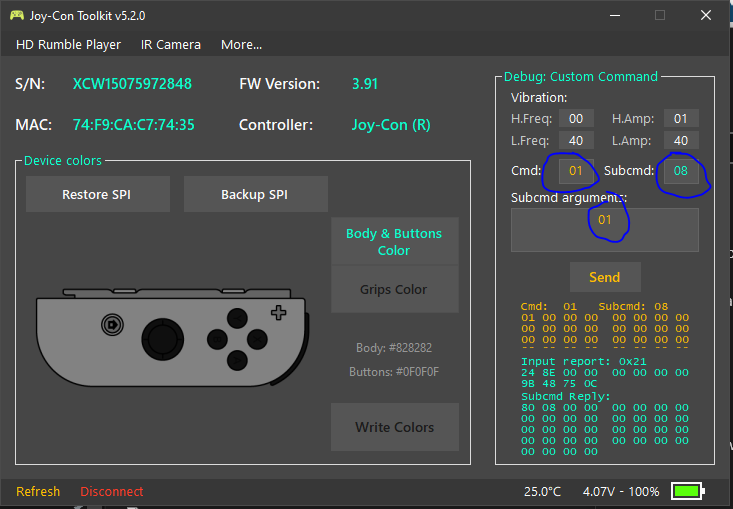Click the Joy-Con Toolkit gamepad title icon
Viewport: 733px width, 509px height.
point(17,15)
